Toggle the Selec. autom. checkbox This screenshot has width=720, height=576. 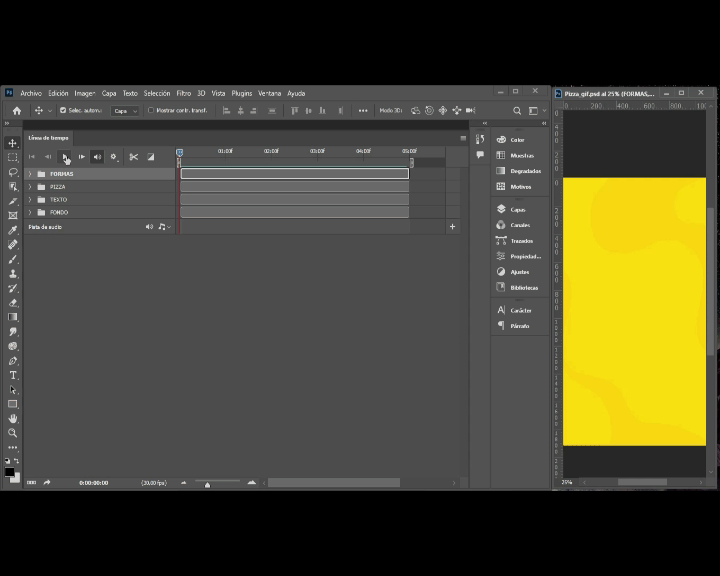tap(63, 110)
